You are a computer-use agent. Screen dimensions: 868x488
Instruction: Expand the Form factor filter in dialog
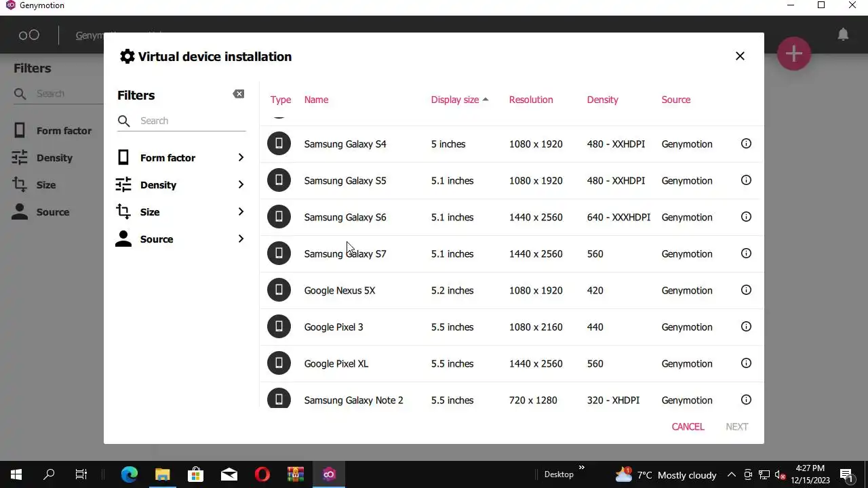[181, 158]
